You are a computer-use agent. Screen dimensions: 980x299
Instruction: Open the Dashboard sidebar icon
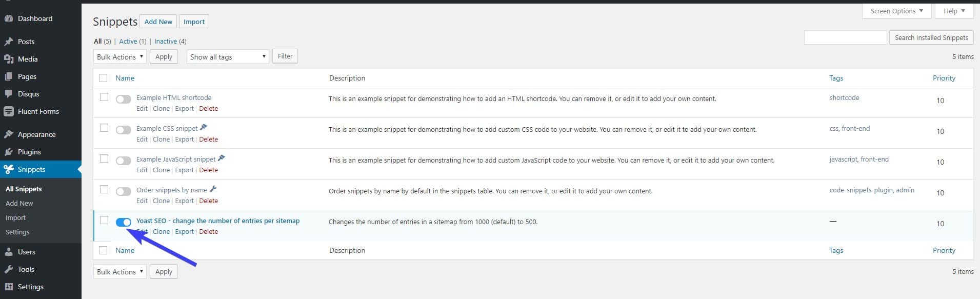[8, 18]
